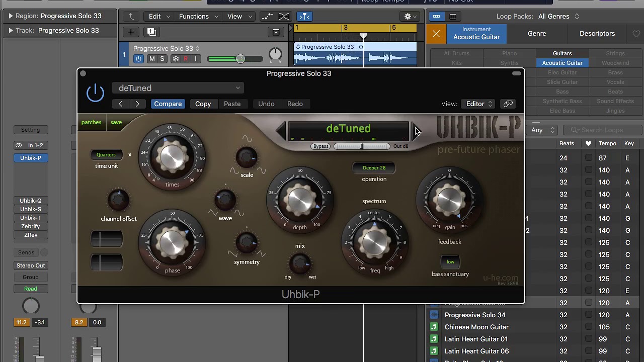Click the Paste button
644x362 pixels.
(x=232, y=104)
